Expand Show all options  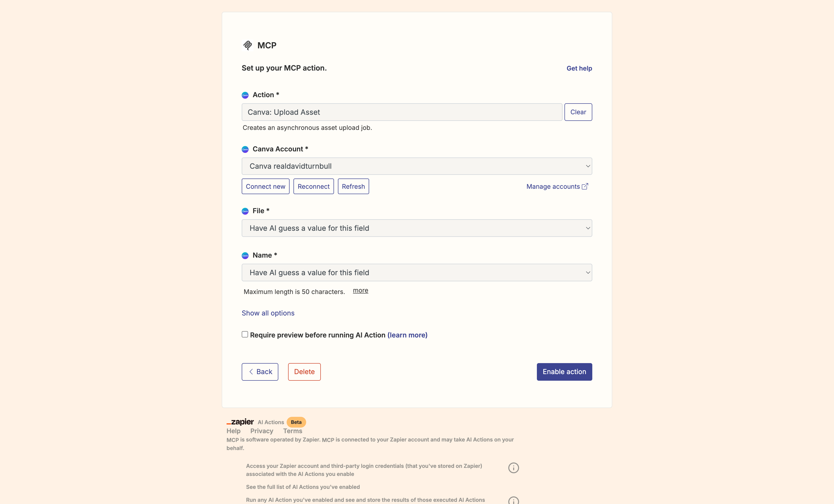tap(268, 313)
